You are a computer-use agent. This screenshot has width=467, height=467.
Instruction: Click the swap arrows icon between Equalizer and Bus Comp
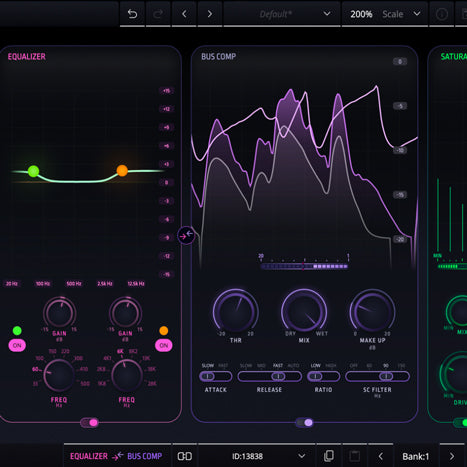tap(186, 235)
